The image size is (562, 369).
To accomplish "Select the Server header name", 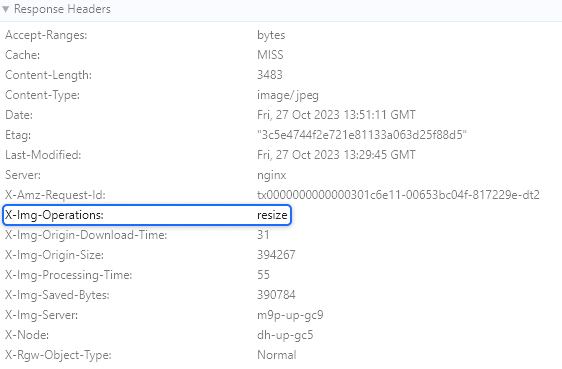I will 23,175.
